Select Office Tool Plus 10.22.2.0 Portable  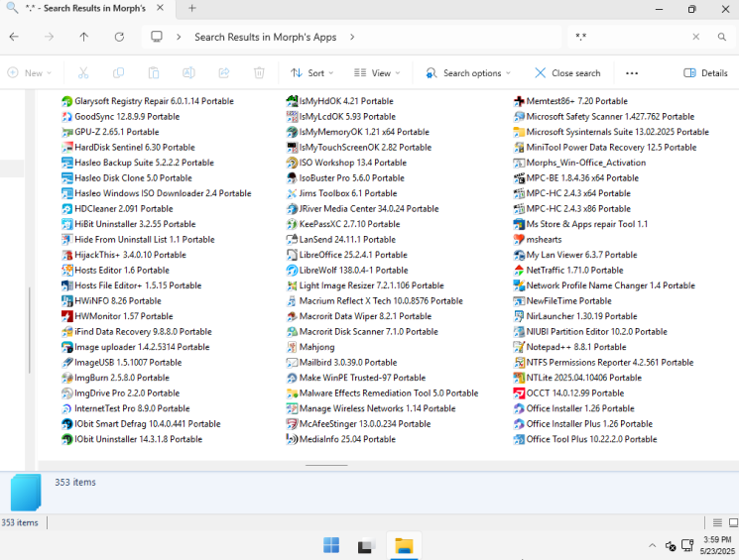[585, 439]
